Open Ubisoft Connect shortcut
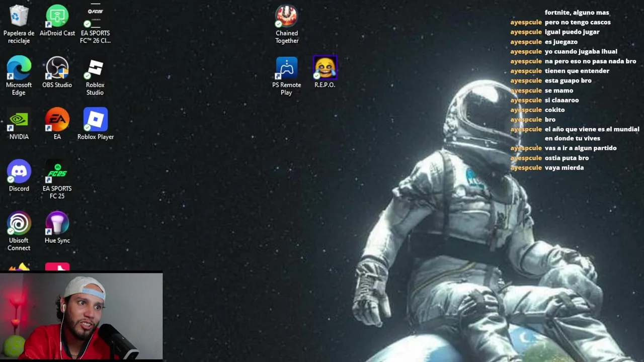This screenshot has width=644, height=362. [x=19, y=231]
